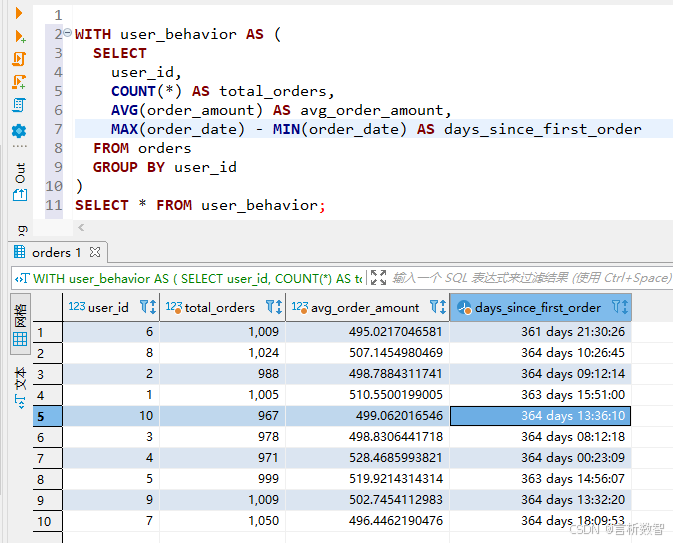Image resolution: width=673 pixels, height=543 pixels.
Task: Sort by the user_id column header
Action: click(x=108, y=307)
